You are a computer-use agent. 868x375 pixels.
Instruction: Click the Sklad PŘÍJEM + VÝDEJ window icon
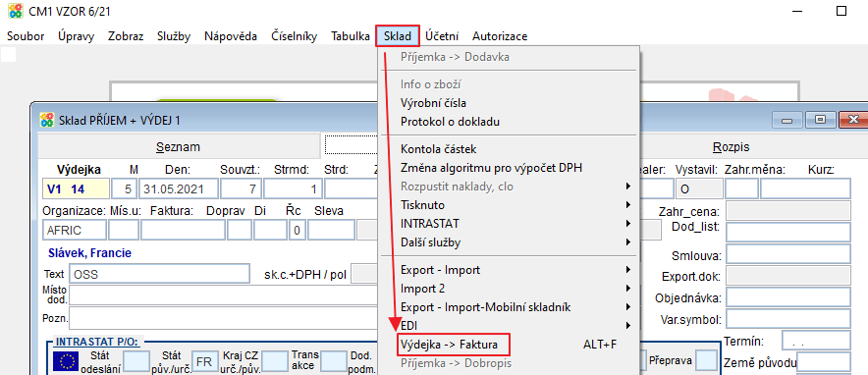click(47, 120)
